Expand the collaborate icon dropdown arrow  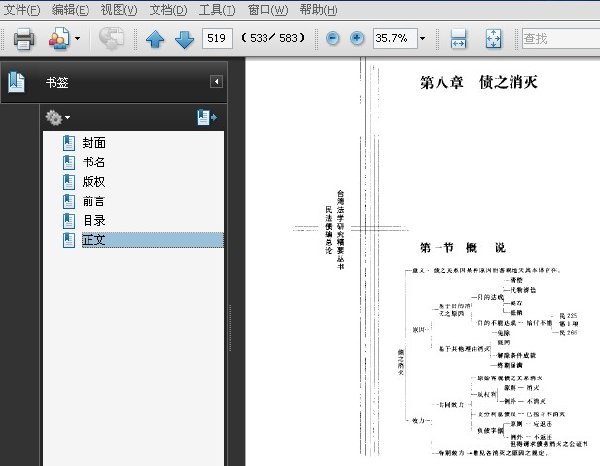pos(77,38)
